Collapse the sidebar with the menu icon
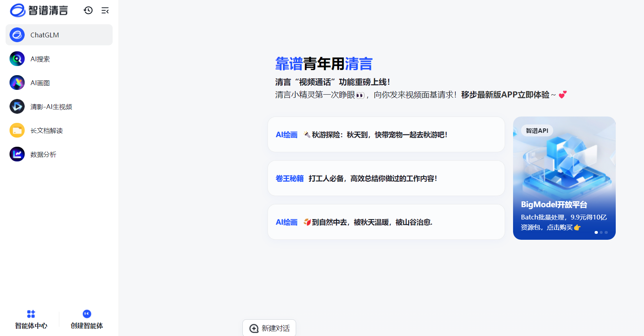 coord(105,11)
